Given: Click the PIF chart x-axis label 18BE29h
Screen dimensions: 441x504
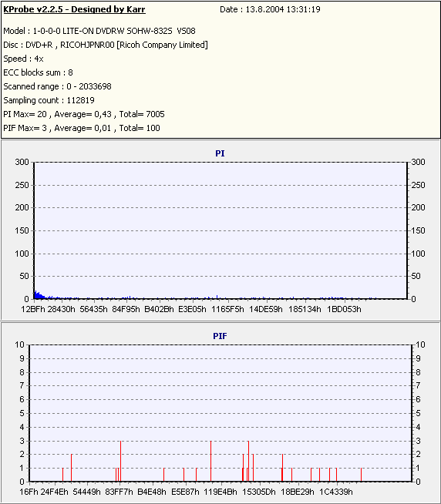Looking at the screenshot, I should click(x=298, y=492).
